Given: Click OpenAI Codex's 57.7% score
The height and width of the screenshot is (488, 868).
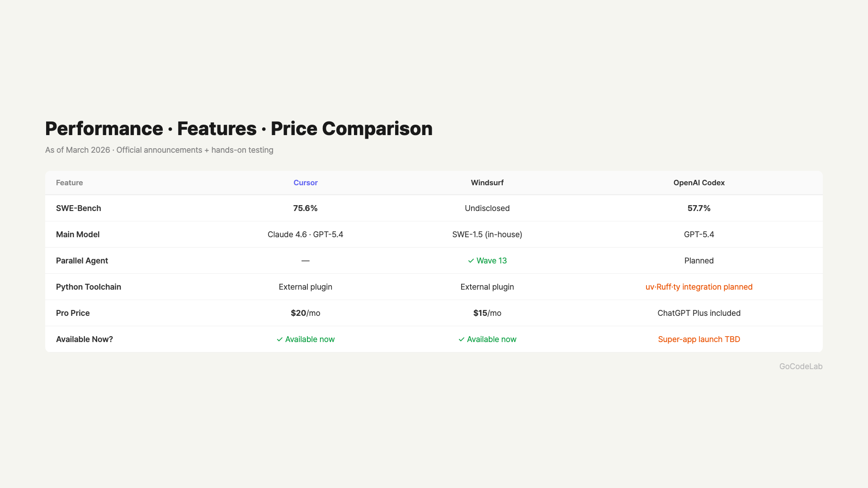Looking at the screenshot, I should coord(698,208).
